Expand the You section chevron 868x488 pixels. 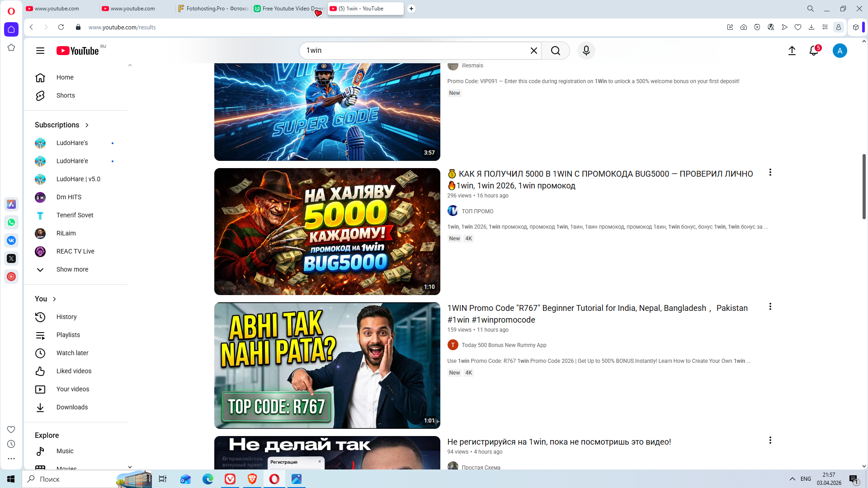[54, 299]
